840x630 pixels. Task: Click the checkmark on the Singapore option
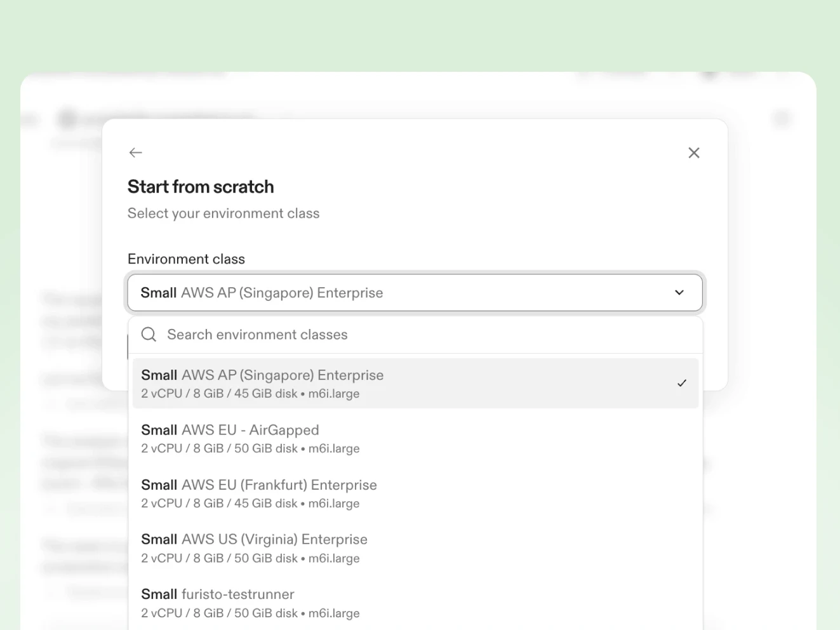(682, 383)
